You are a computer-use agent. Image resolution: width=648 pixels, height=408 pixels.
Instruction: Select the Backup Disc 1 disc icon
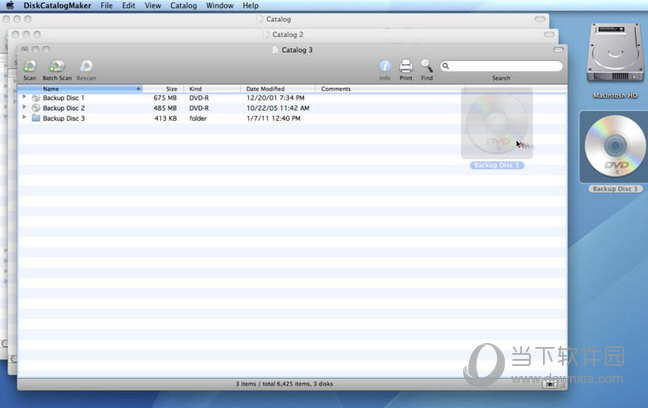point(36,98)
